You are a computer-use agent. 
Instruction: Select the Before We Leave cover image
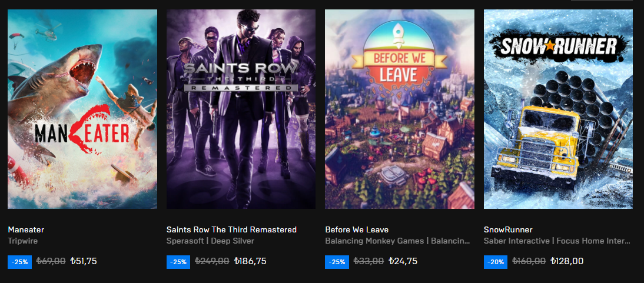400,109
